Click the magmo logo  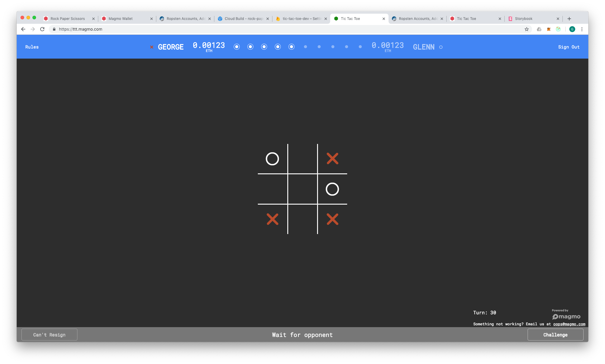(566, 317)
